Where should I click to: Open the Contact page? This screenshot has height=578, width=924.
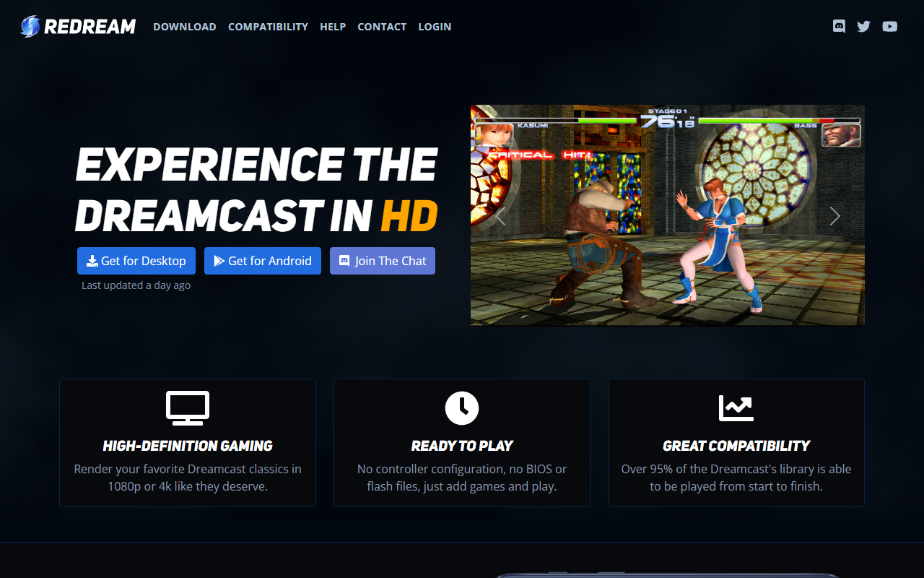382,27
